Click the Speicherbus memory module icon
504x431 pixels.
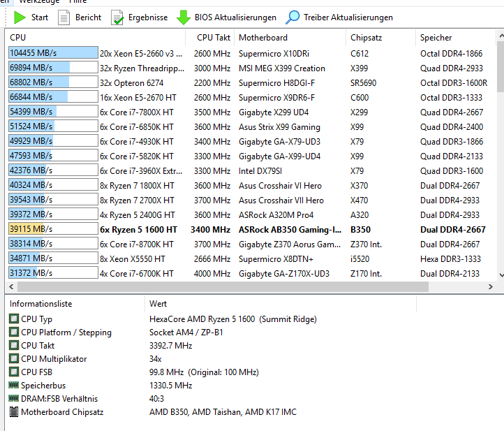pos(13,385)
